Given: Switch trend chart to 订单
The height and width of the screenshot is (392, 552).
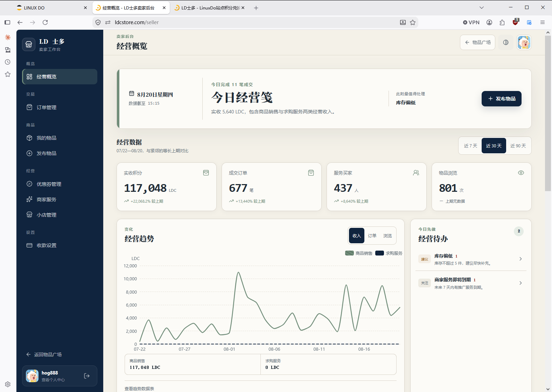Looking at the screenshot, I should pos(372,236).
